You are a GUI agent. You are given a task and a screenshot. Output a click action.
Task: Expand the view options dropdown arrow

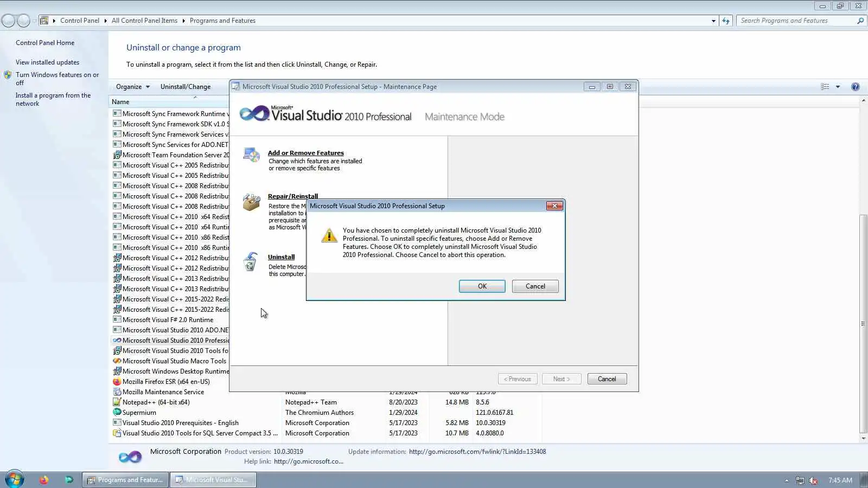click(838, 87)
